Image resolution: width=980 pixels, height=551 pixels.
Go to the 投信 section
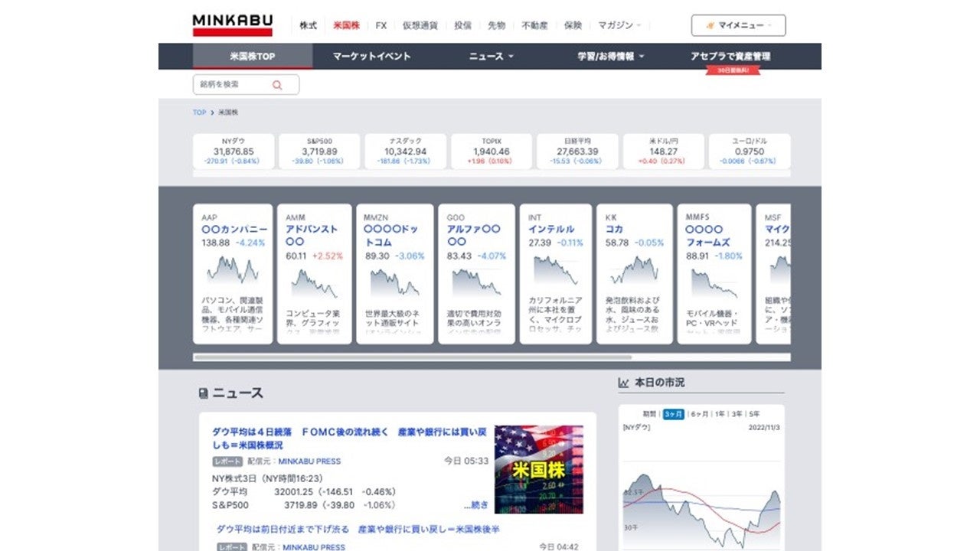(x=462, y=25)
